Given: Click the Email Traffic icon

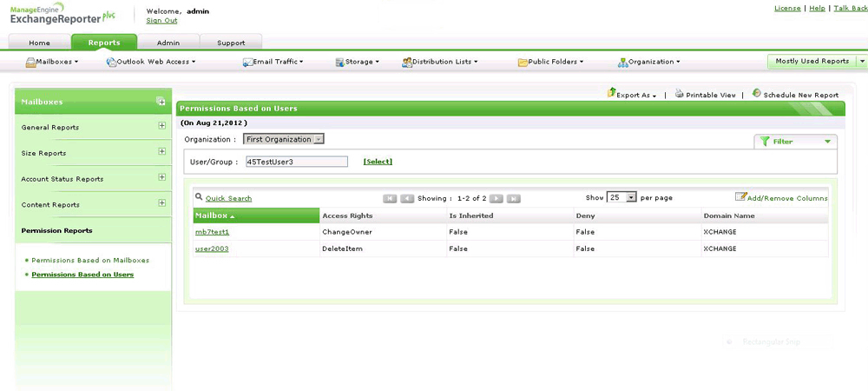Looking at the screenshot, I should pos(248,63).
